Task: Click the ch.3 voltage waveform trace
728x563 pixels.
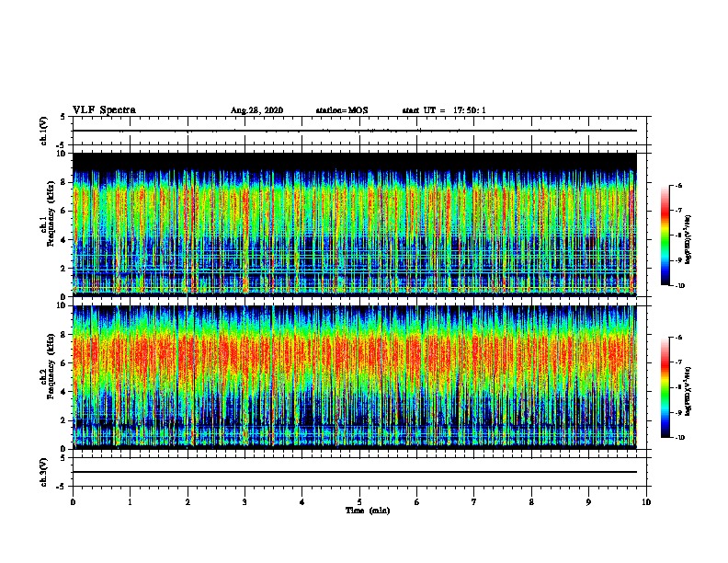Action: pos(355,472)
